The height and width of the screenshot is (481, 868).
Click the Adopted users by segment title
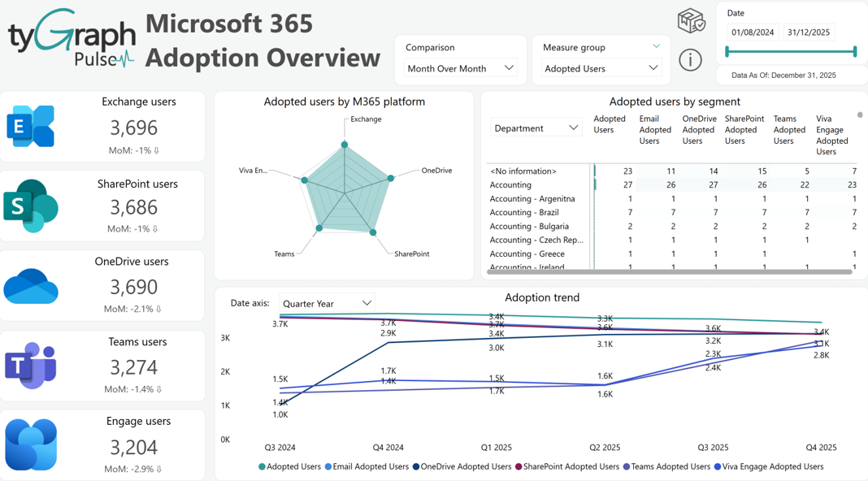tap(675, 102)
